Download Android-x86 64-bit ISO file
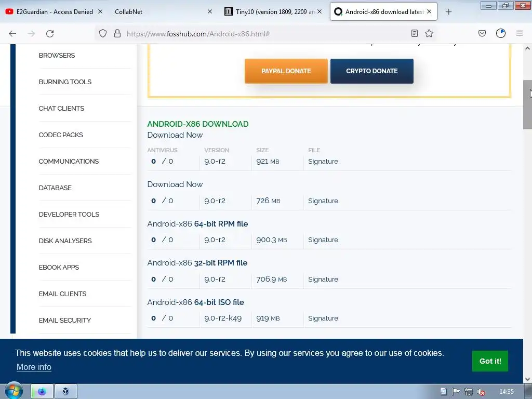The width and height of the screenshot is (532, 399). pyautogui.click(x=195, y=302)
